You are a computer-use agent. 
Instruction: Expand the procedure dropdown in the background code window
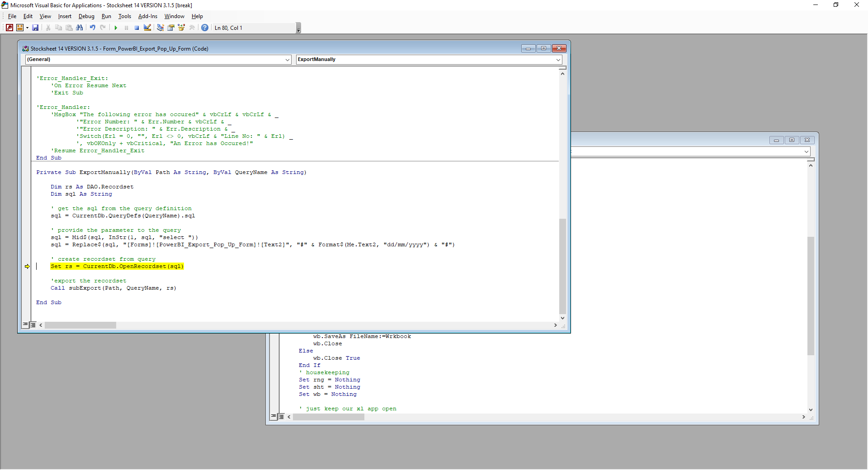tap(806, 151)
